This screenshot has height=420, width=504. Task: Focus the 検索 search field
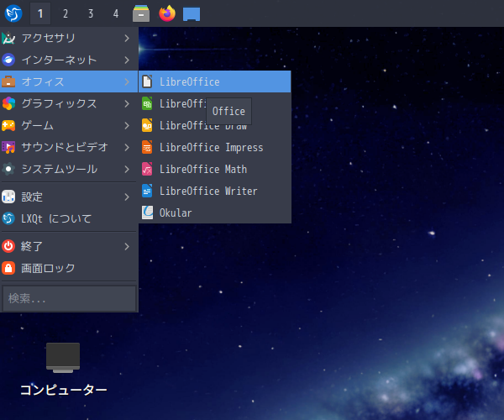69,298
